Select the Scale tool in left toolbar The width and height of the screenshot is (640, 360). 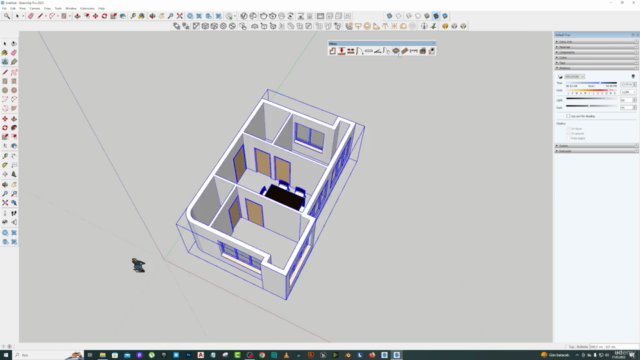click(x=5, y=137)
